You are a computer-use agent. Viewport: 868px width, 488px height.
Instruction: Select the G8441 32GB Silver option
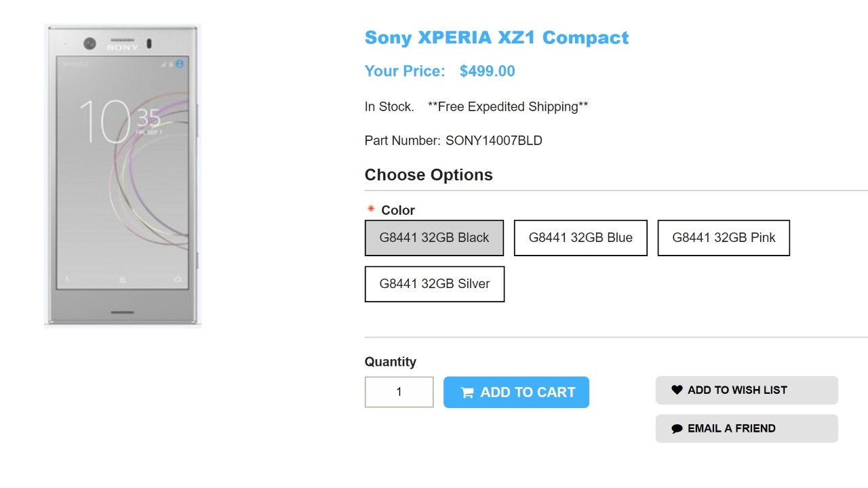[x=434, y=284]
